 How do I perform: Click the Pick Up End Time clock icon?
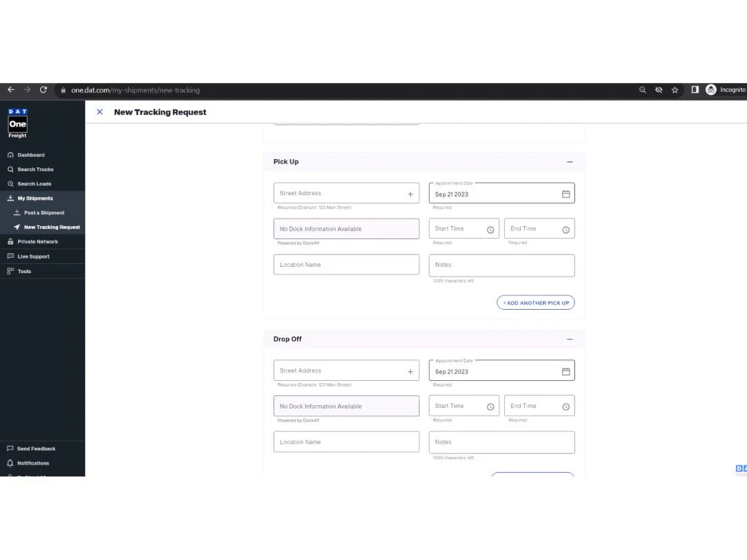tap(565, 230)
